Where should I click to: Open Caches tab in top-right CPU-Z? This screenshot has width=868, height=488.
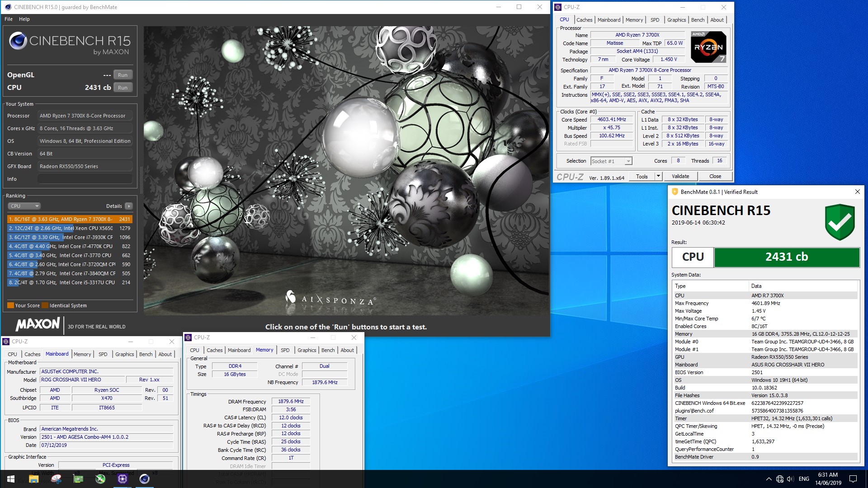tap(584, 20)
